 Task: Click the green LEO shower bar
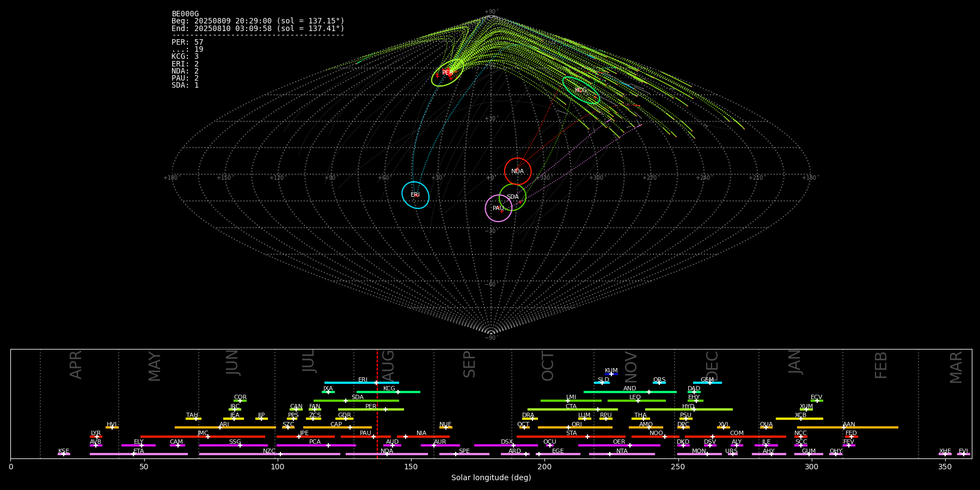(636, 401)
